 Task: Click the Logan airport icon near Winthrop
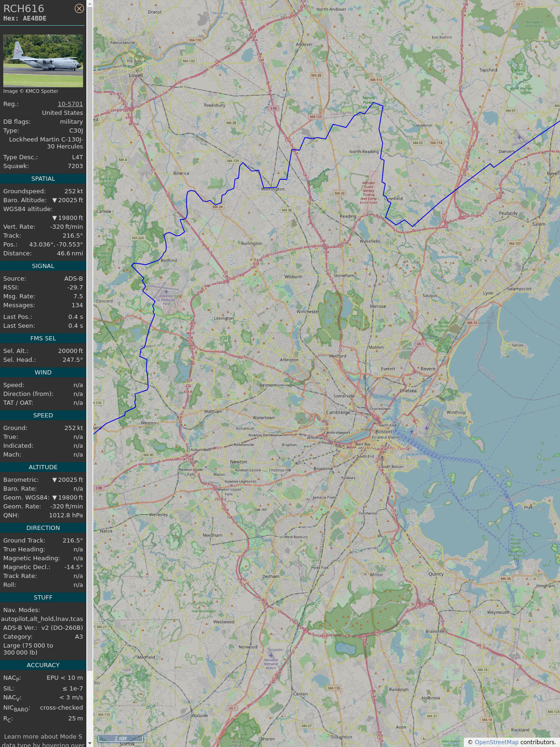point(426,428)
